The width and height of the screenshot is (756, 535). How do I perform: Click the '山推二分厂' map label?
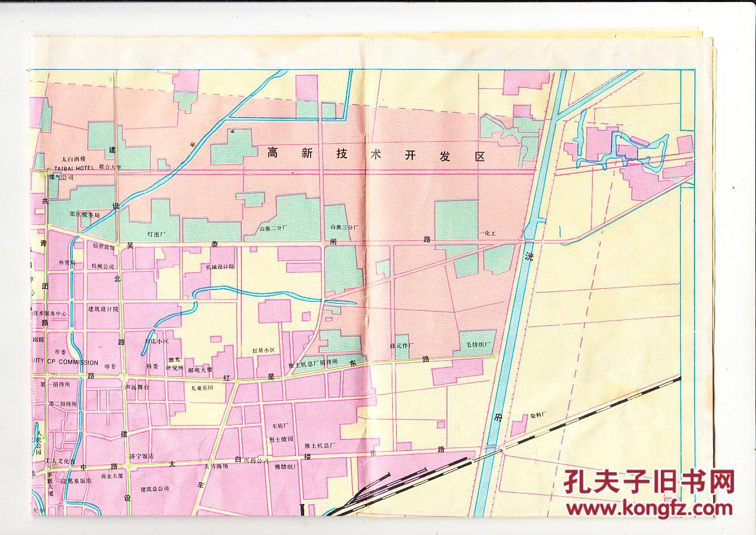(x=273, y=227)
